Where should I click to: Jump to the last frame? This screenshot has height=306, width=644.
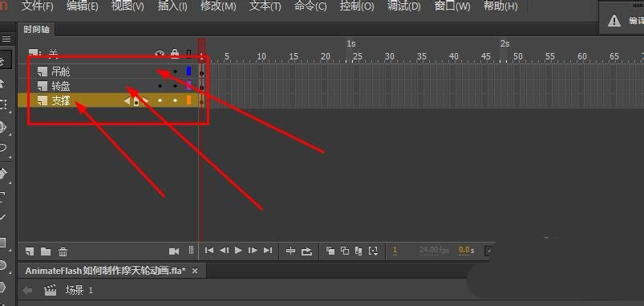point(268,250)
